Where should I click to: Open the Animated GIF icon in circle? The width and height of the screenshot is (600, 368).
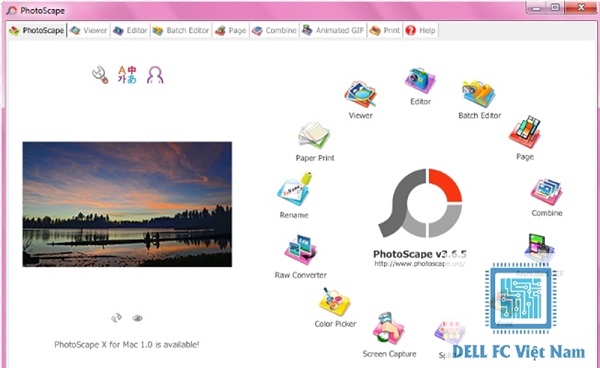tap(540, 248)
